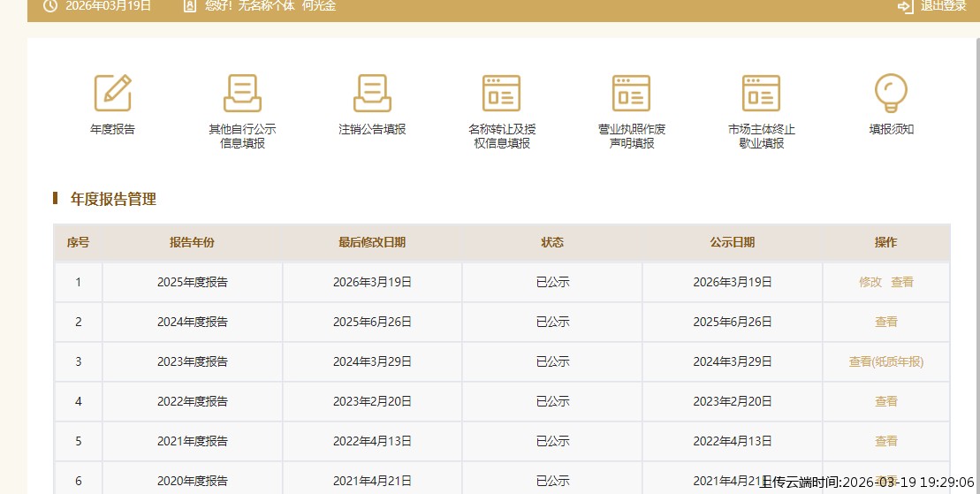View the 2021年度报告 via 查看
This screenshot has height=494, width=980.
886,441
